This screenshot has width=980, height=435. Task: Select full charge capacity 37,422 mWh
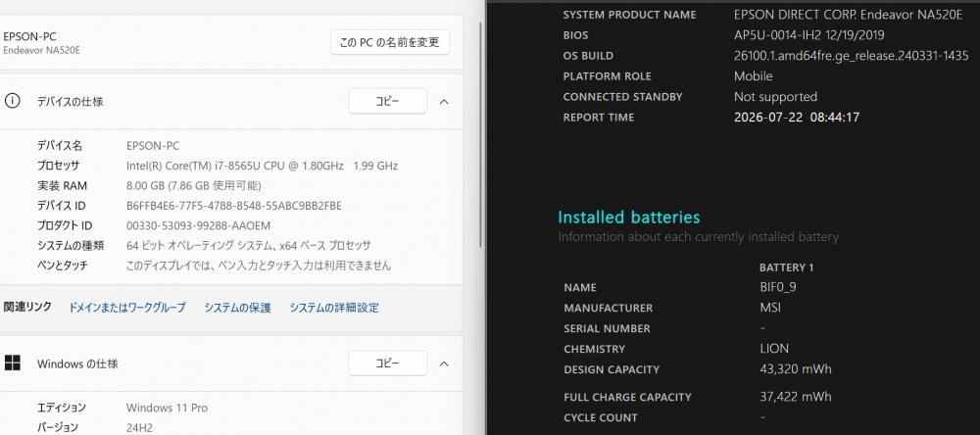tap(796, 396)
